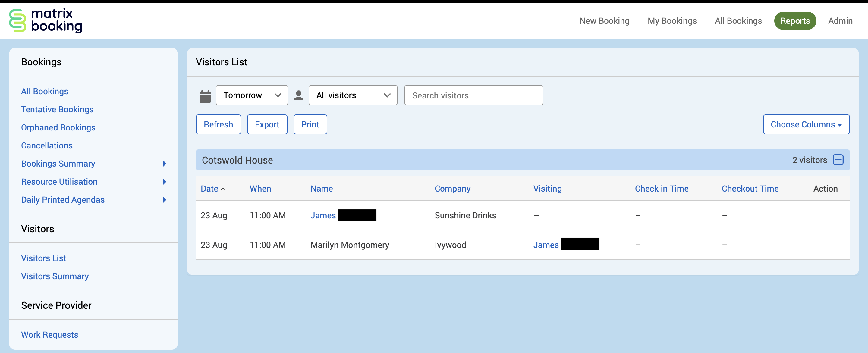Focus the Search visitors field

473,95
